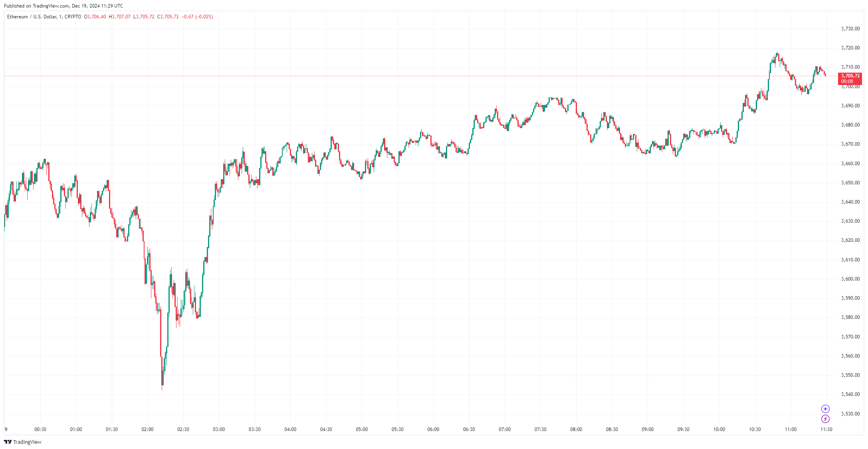Click the purple sparkle circle icon
Viewport: 868px width, 449px height.
tap(825, 409)
